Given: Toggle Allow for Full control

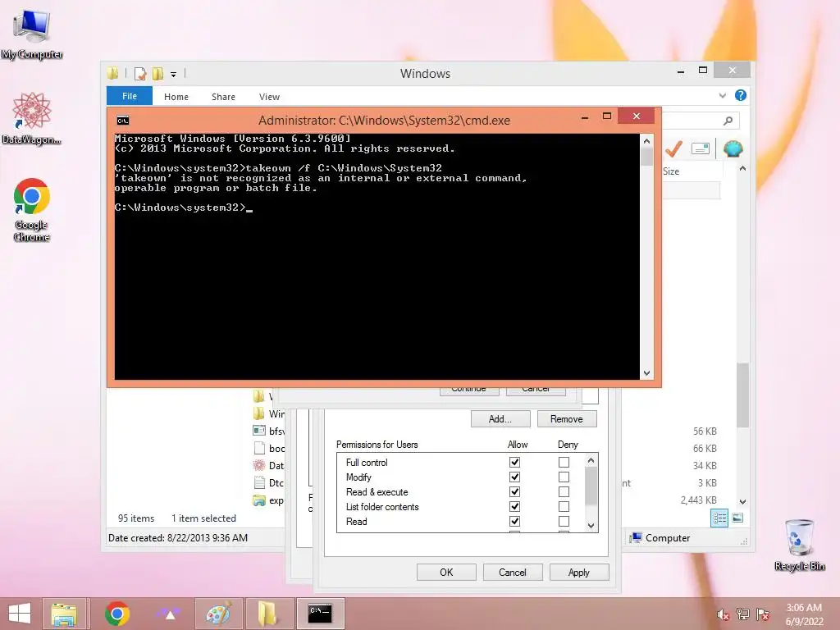Looking at the screenshot, I should (514, 462).
